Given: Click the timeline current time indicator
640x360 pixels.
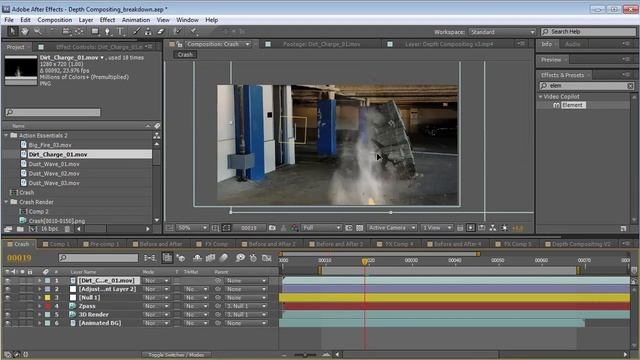Looking at the screenshot, I should click(x=364, y=261).
